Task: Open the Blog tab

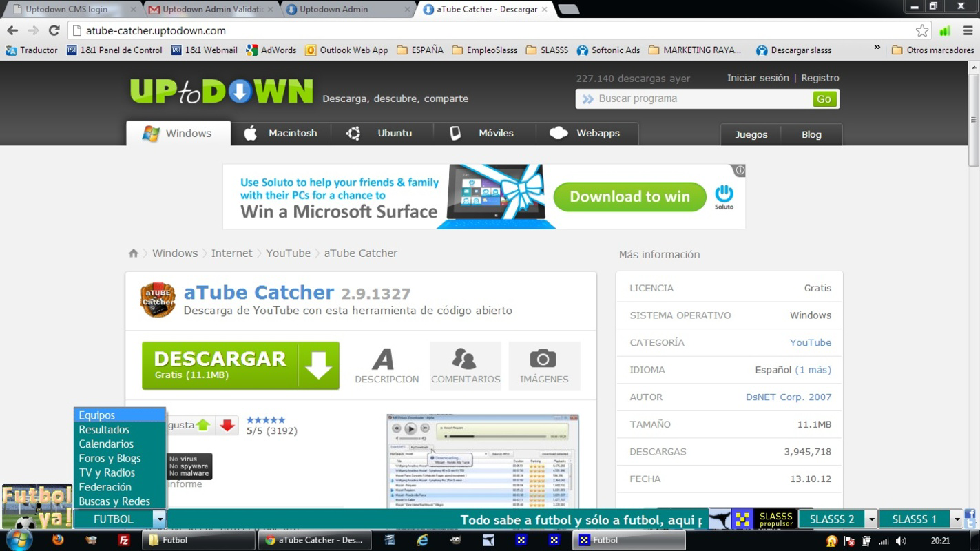Action: (811, 134)
